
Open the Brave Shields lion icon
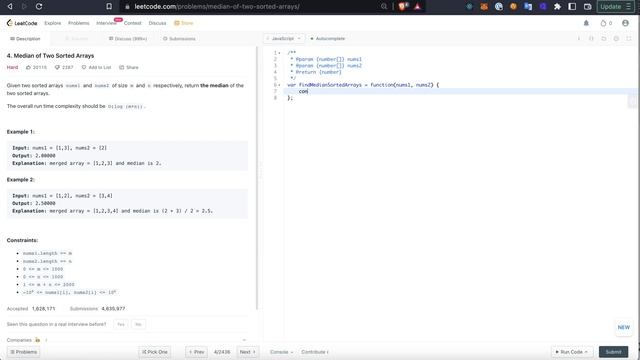[403, 7]
